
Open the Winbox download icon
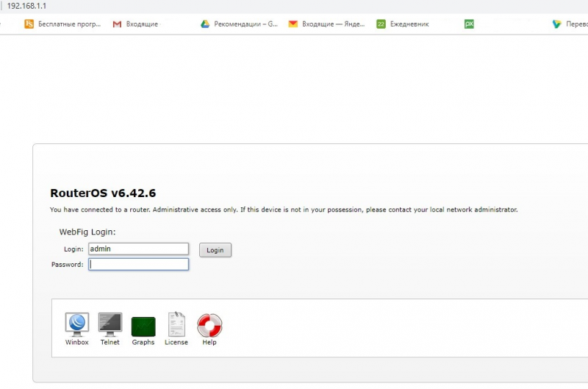(77, 324)
